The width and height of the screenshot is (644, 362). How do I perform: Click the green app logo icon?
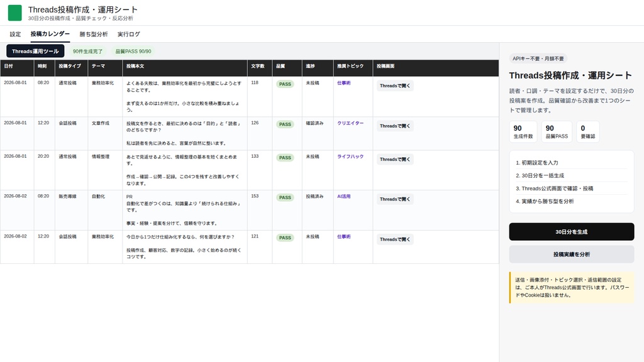(15, 13)
